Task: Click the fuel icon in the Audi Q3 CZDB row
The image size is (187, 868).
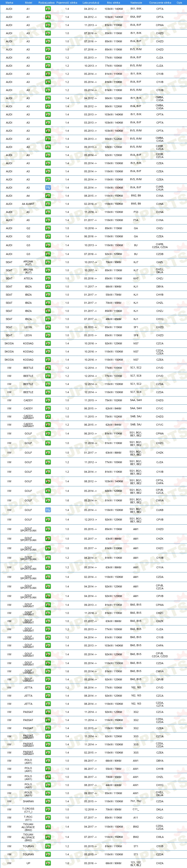Action: (48, 254)
